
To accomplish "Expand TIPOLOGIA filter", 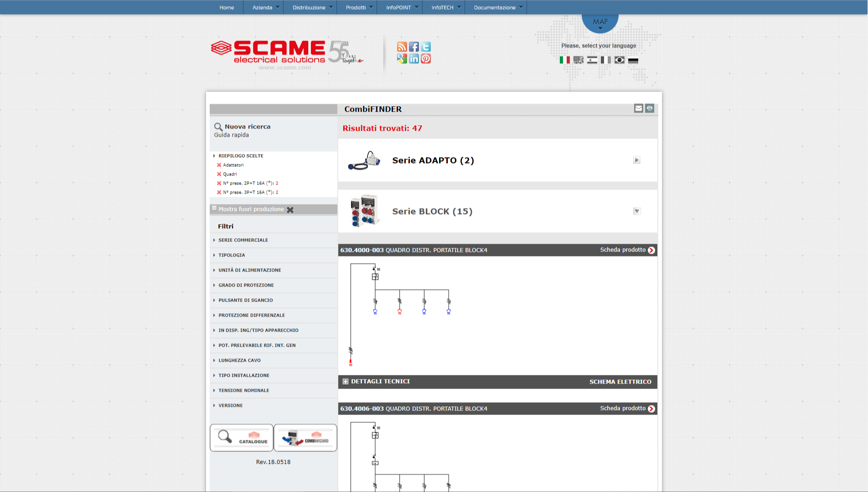I will (x=232, y=255).
